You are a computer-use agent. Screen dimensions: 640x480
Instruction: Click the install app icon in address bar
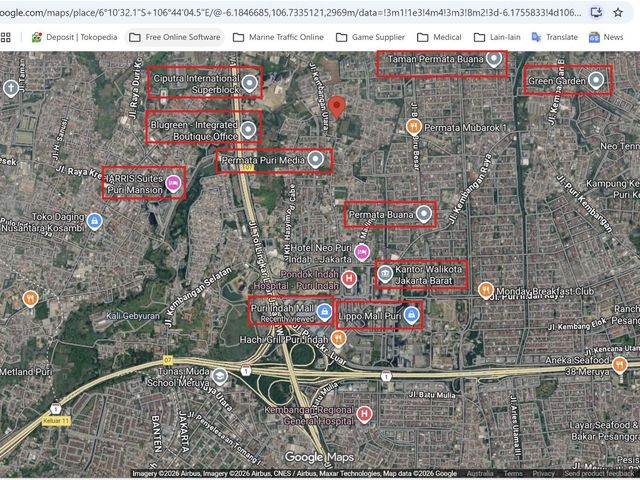(x=596, y=12)
